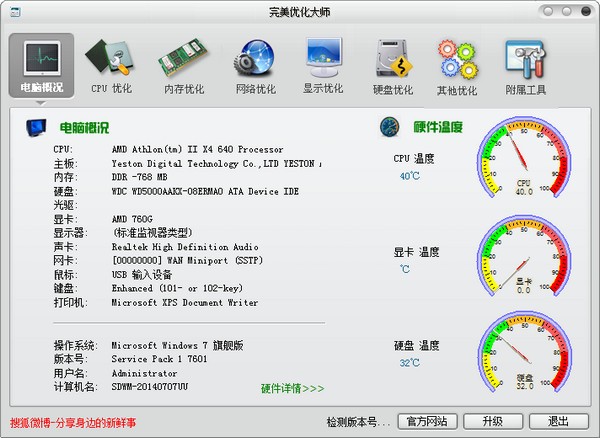Open the CPU 优化 section
This screenshot has width=600, height=438.
(x=111, y=66)
